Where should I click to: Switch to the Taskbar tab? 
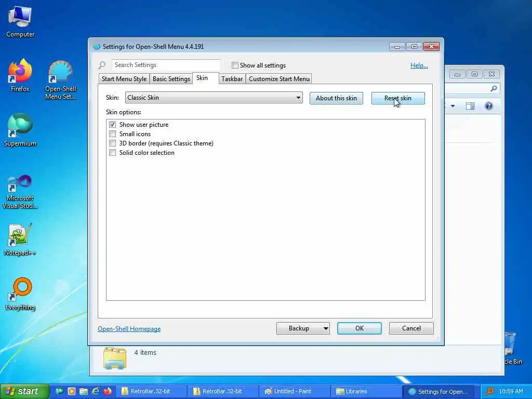tap(232, 79)
